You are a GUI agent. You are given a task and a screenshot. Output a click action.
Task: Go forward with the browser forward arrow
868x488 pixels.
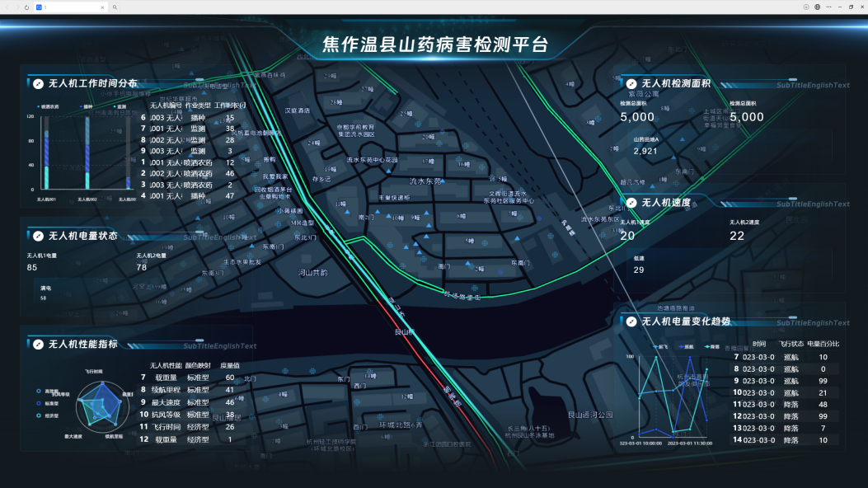coord(17,7)
